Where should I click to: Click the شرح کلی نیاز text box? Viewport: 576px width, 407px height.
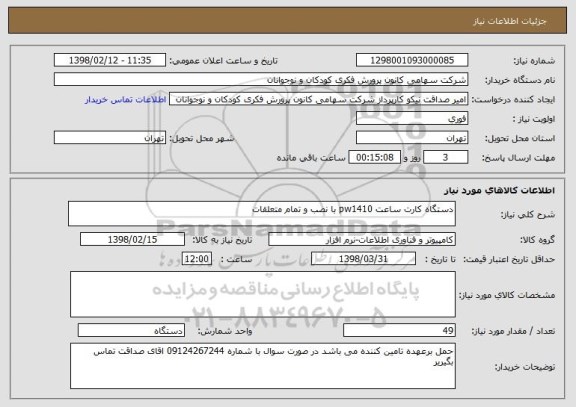point(262,213)
